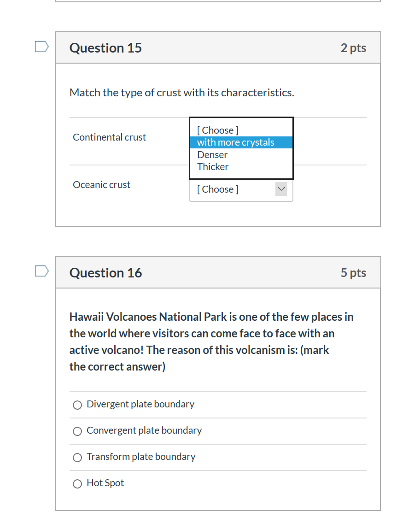Click the Question 16 heading
The image size is (420, 524).
pyautogui.click(x=105, y=273)
